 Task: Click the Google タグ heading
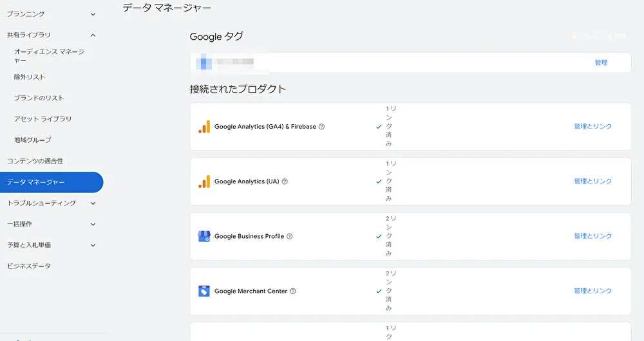pos(216,37)
